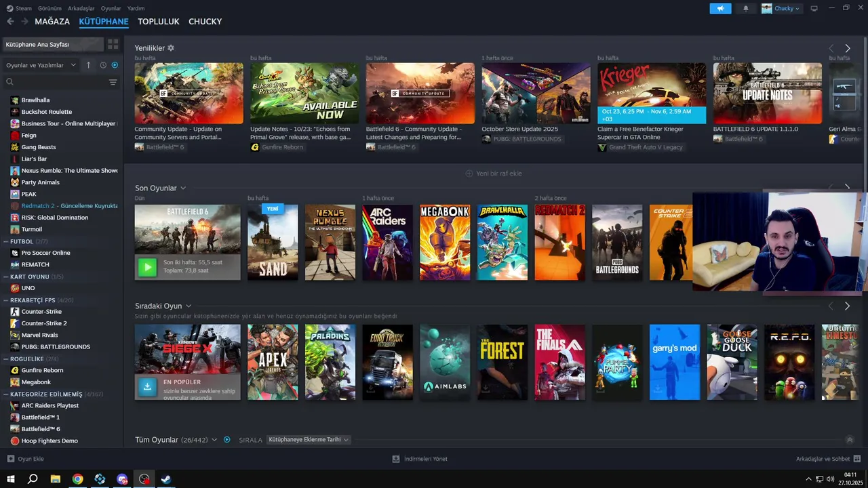Click the sort ascending arrow in sidebar
Viewport: 868px width, 488px height.
88,65
